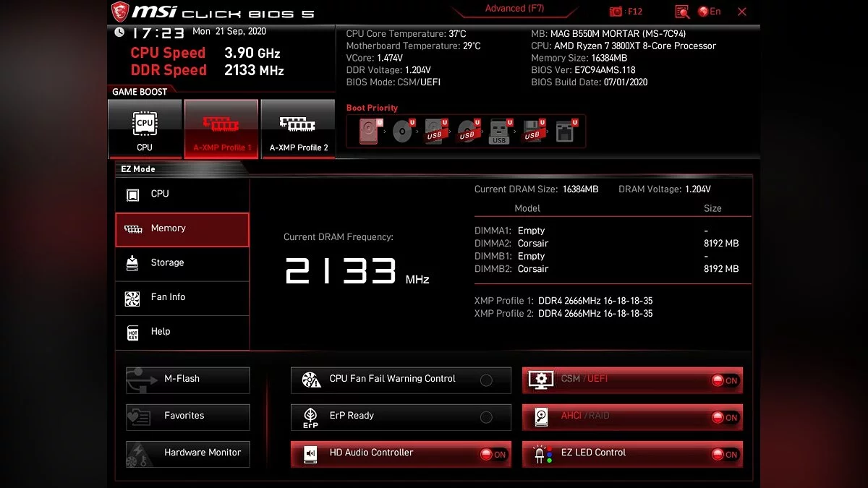Click the monitor gear icon for CSM/UEFI
Screen dimensions: 868x488
point(541,380)
